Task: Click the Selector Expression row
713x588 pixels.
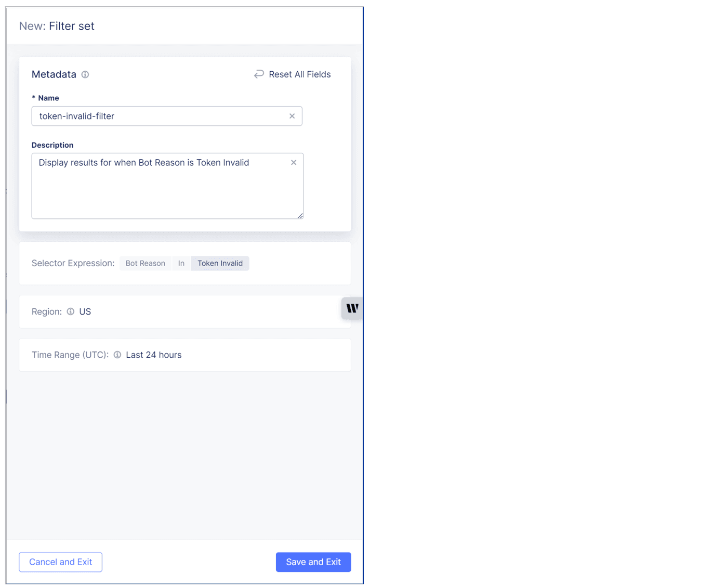Action: 73,263
